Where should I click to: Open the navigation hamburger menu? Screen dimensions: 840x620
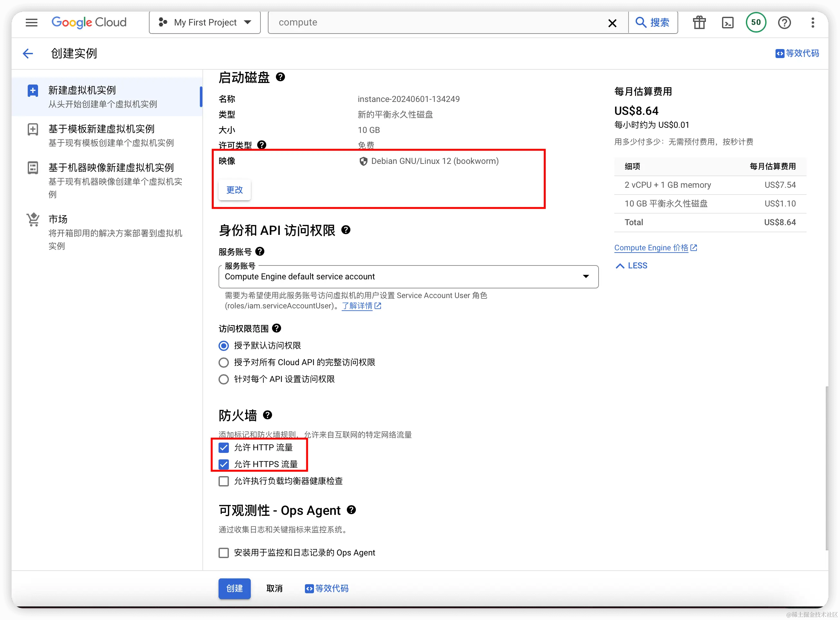tap(32, 23)
